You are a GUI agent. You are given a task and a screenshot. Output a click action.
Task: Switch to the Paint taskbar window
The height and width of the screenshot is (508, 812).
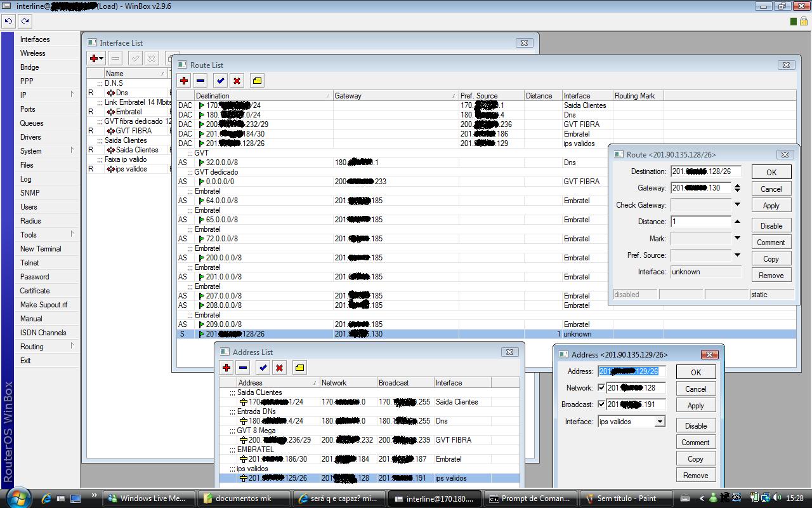(x=627, y=498)
